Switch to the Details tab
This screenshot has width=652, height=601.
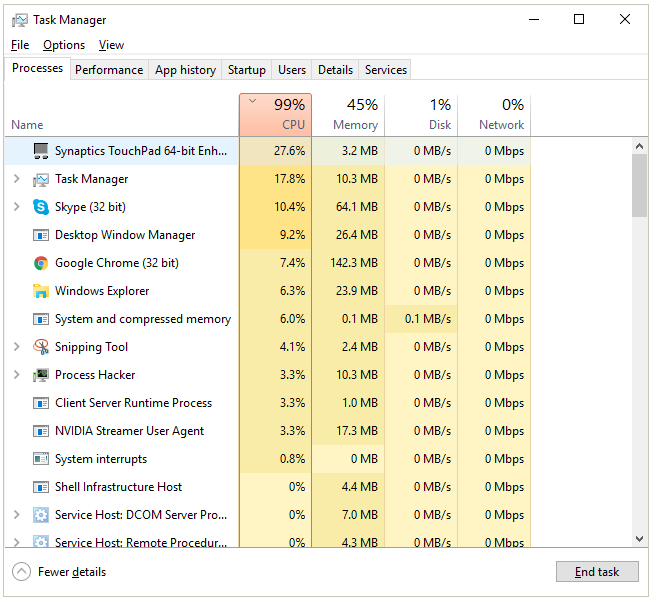coord(336,70)
